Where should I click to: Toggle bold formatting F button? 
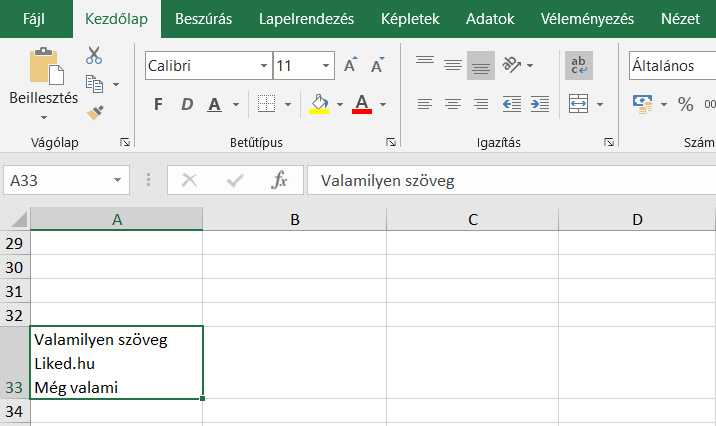point(158,104)
